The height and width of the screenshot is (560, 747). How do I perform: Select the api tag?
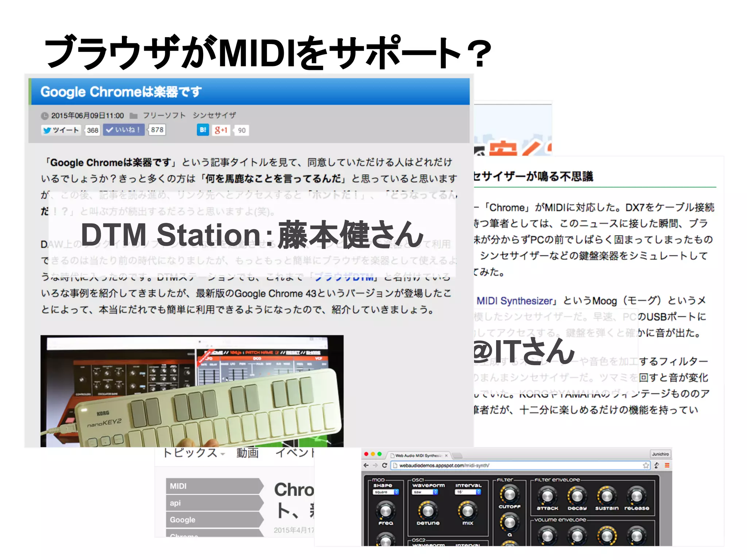214,503
